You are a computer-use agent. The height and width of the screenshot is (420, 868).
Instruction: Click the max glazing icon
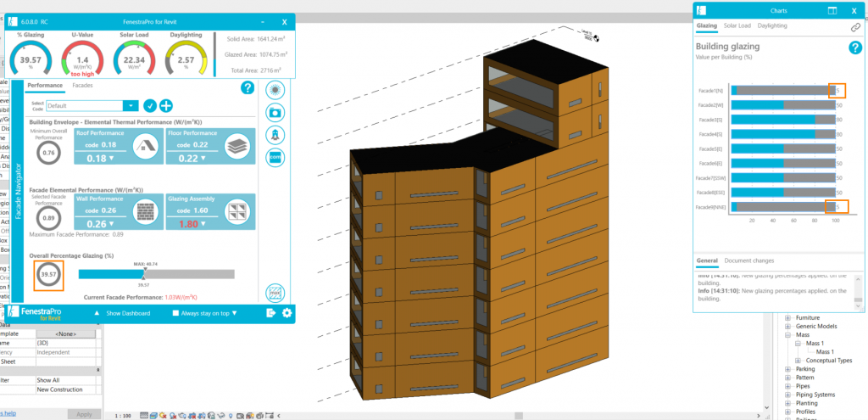pos(275,293)
